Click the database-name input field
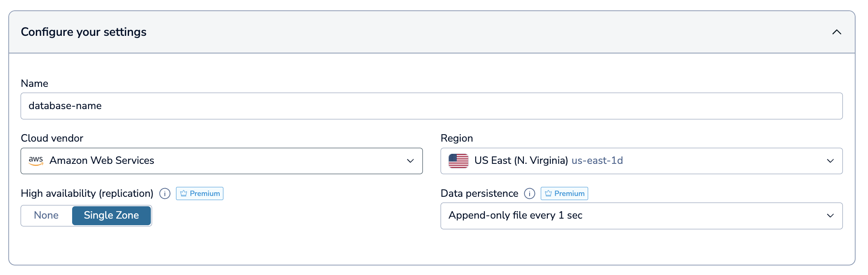 pyautogui.click(x=431, y=106)
